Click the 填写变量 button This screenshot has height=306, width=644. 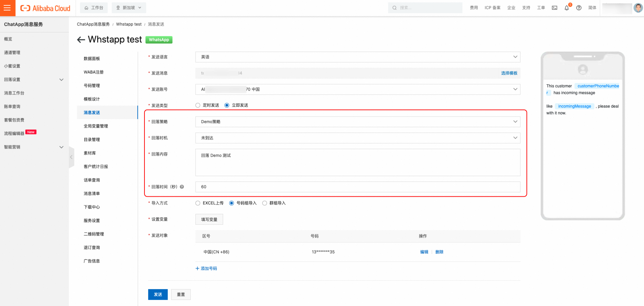point(209,219)
